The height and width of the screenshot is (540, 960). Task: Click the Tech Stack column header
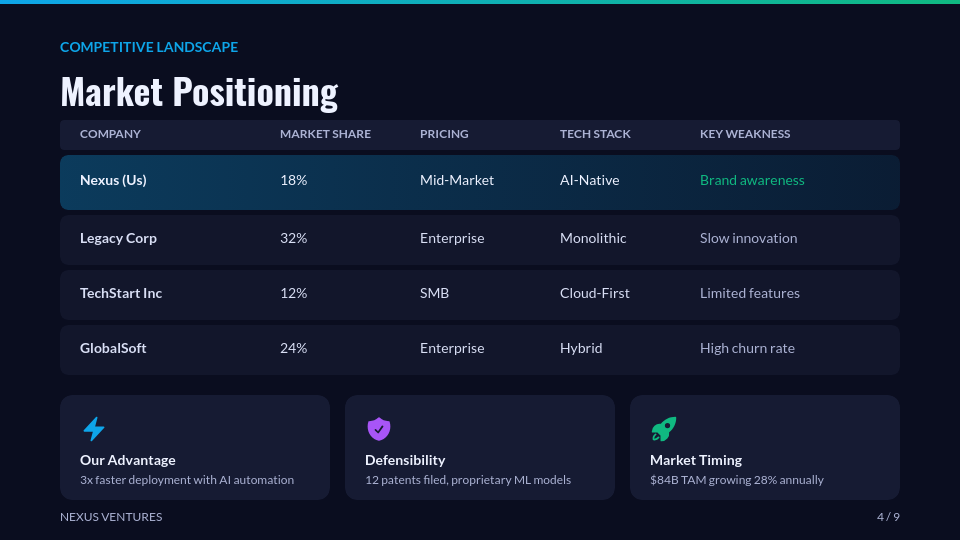point(595,134)
